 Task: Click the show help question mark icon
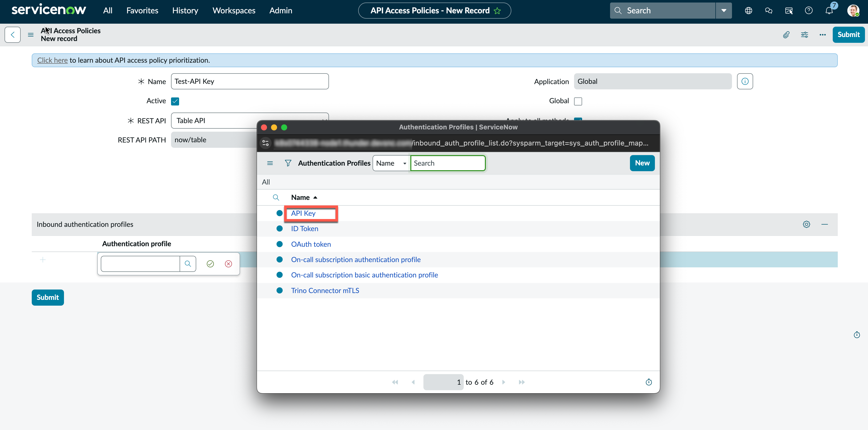809,10
